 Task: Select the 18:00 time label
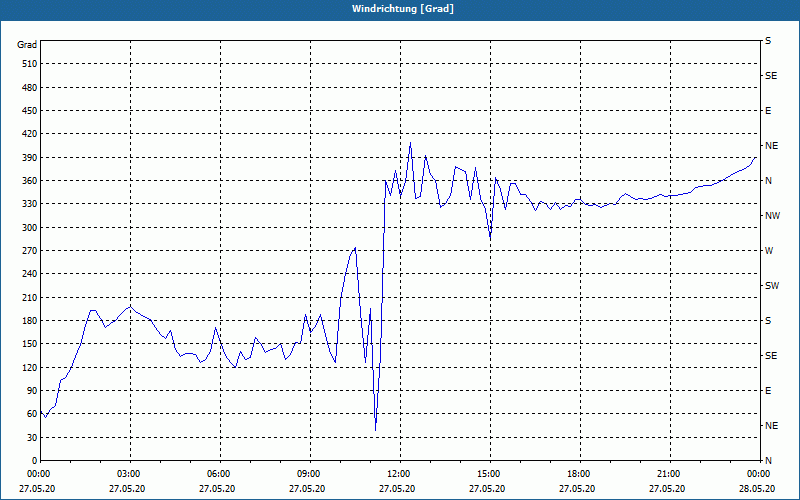coord(580,473)
